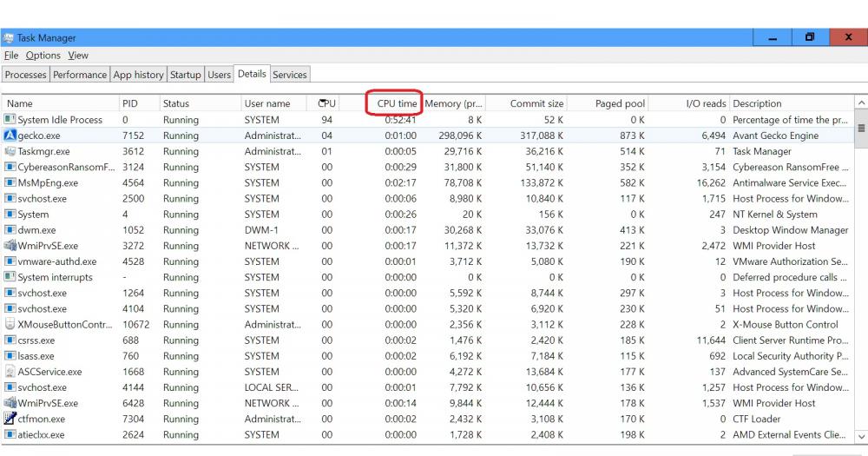Sort by the PID column header
The height and width of the screenshot is (456, 868).
139,103
